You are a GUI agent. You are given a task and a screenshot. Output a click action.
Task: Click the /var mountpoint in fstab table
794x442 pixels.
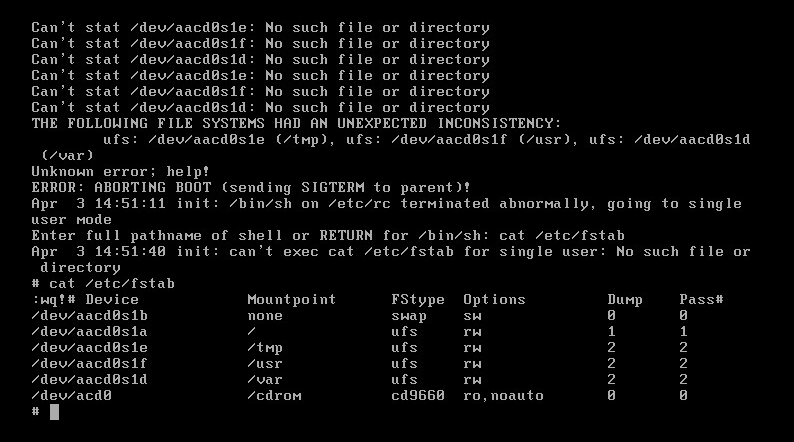(x=266, y=379)
